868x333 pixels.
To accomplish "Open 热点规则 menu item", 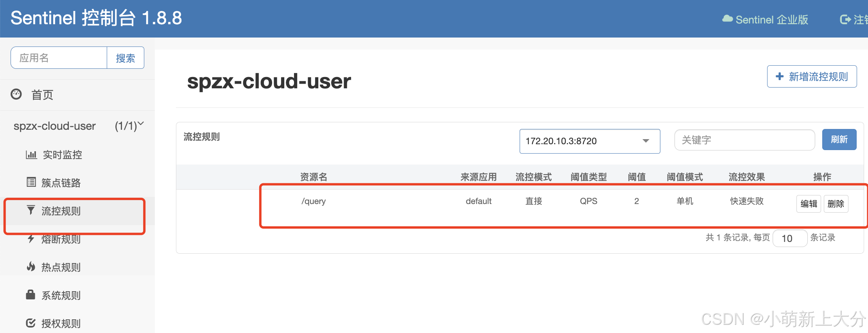I will pos(61,267).
